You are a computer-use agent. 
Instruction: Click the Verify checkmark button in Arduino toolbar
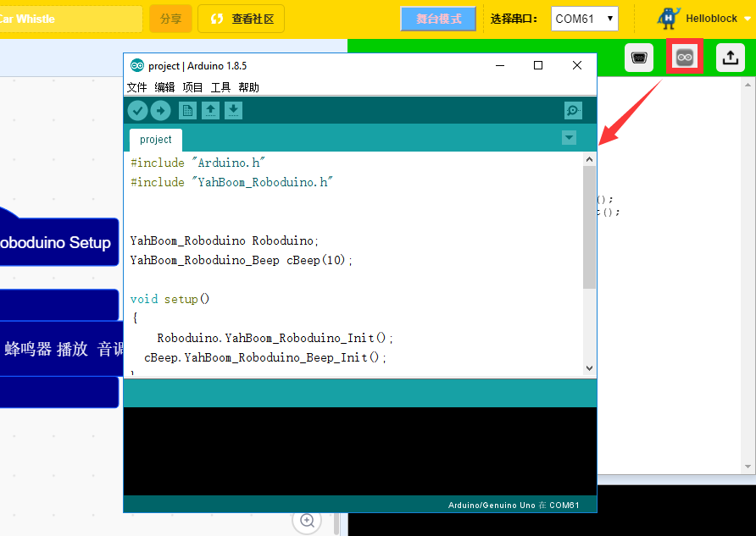137,111
